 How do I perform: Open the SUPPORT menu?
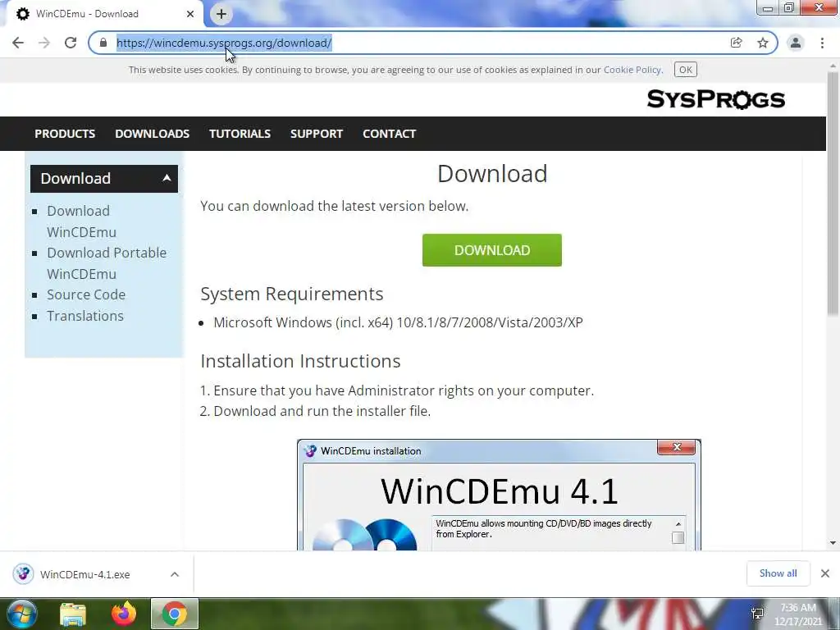317,134
